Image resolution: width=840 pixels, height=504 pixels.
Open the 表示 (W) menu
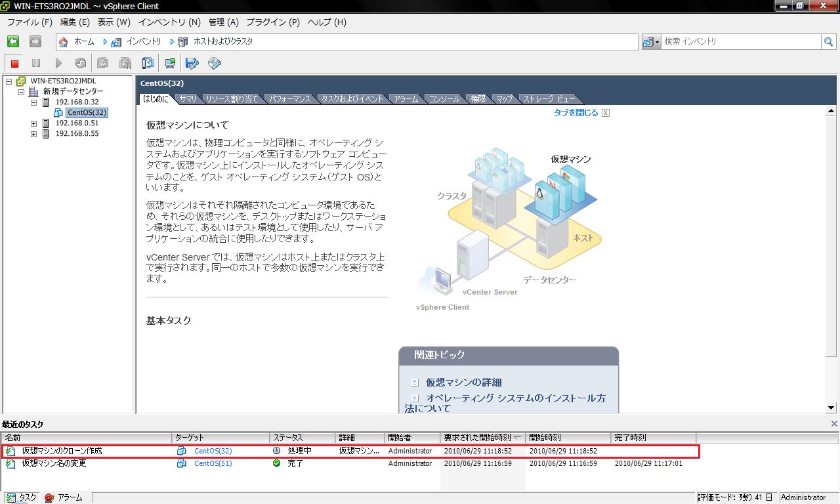114,22
